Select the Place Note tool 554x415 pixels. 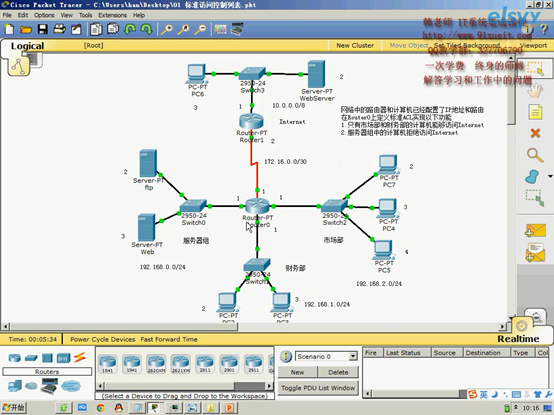[535, 112]
